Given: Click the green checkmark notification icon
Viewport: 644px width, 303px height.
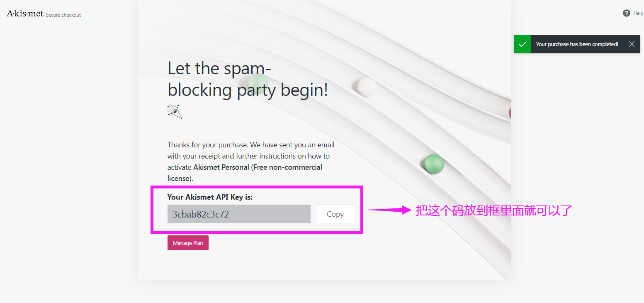Looking at the screenshot, I should 522,44.
